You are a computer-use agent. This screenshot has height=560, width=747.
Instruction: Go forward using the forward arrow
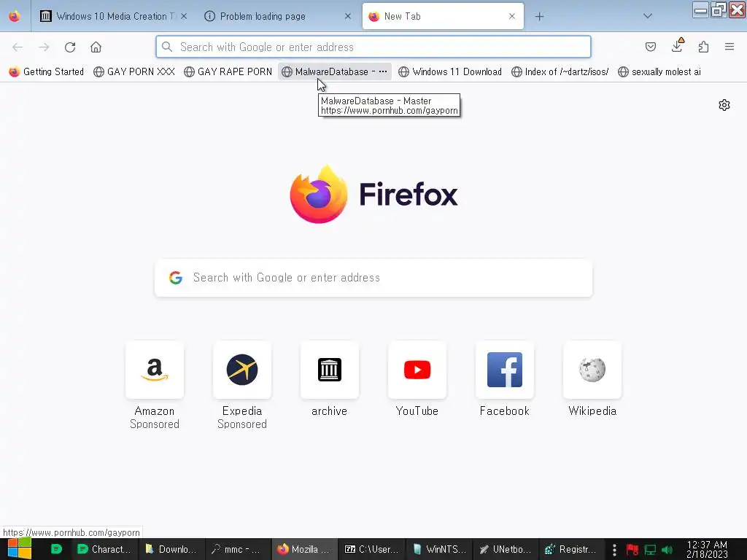pos(44,47)
